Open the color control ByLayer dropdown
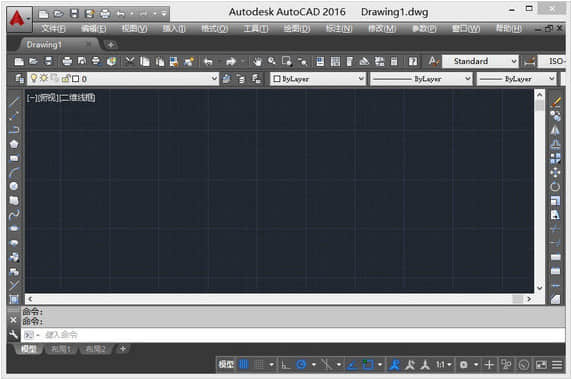572x379 pixels. pos(361,79)
